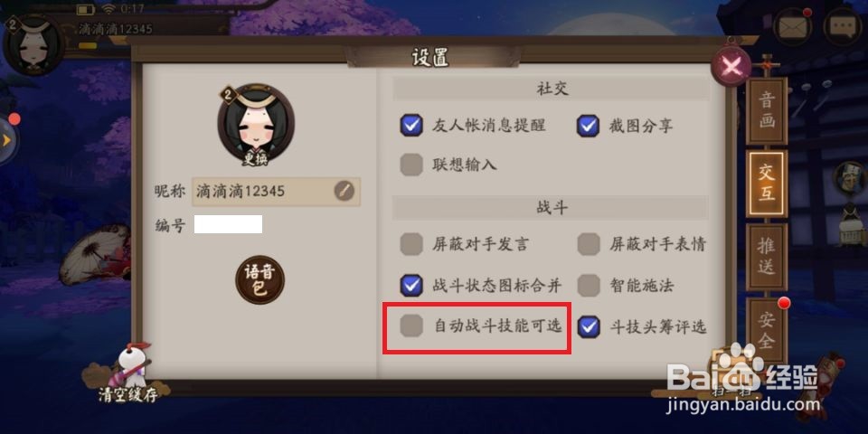Switch to the 推送 tab
Screen dimensions: 868x434
tap(767, 258)
